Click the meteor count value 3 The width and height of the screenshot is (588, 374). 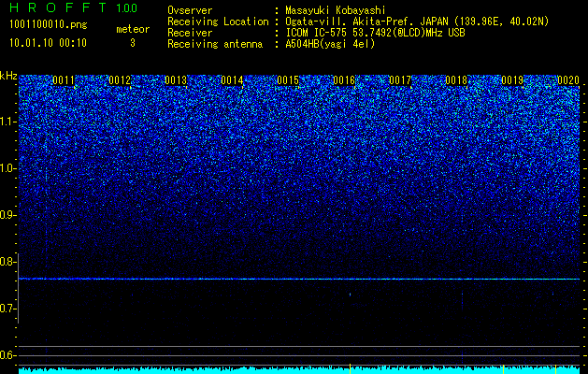pos(133,43)
